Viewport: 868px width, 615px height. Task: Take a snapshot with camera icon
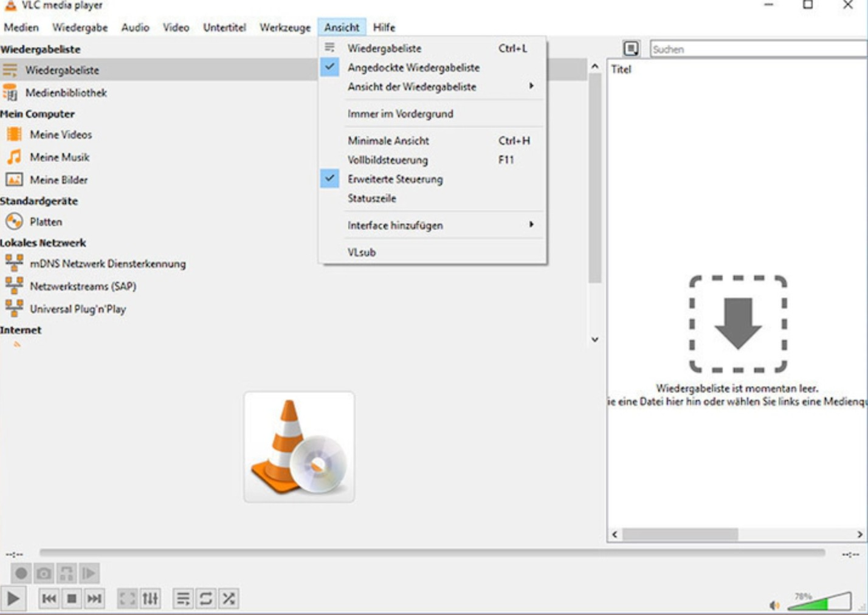click(x=44, y=573)
